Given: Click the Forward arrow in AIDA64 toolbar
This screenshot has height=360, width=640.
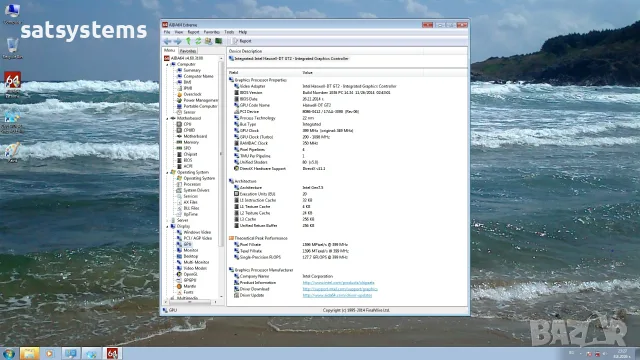Looking at the screenshot, I should point(178,41).
